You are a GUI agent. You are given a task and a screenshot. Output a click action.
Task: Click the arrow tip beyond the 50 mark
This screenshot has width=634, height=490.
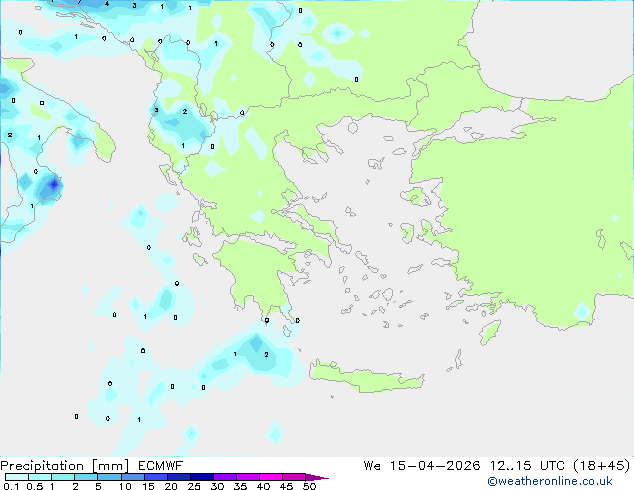(317, 477)
